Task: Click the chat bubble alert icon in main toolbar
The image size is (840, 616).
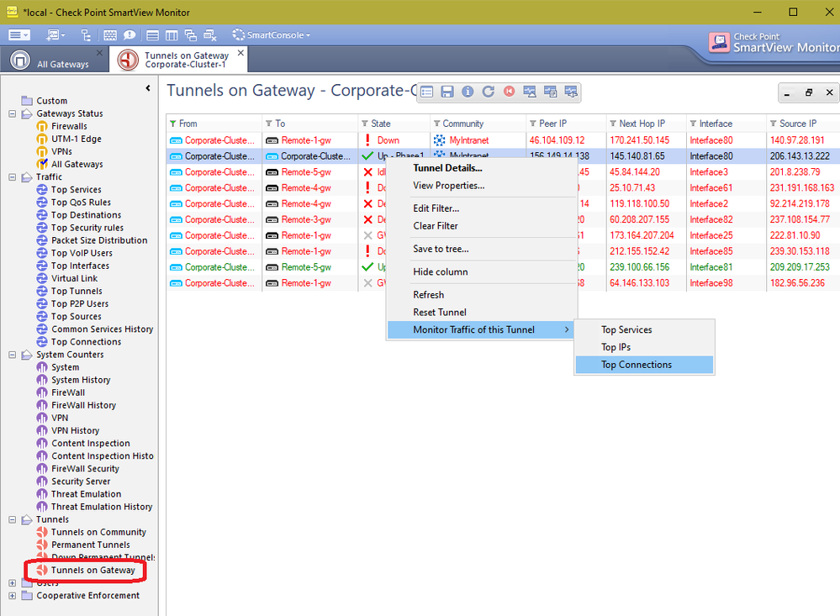Action: pyautogui.click(x=129, y=35)
